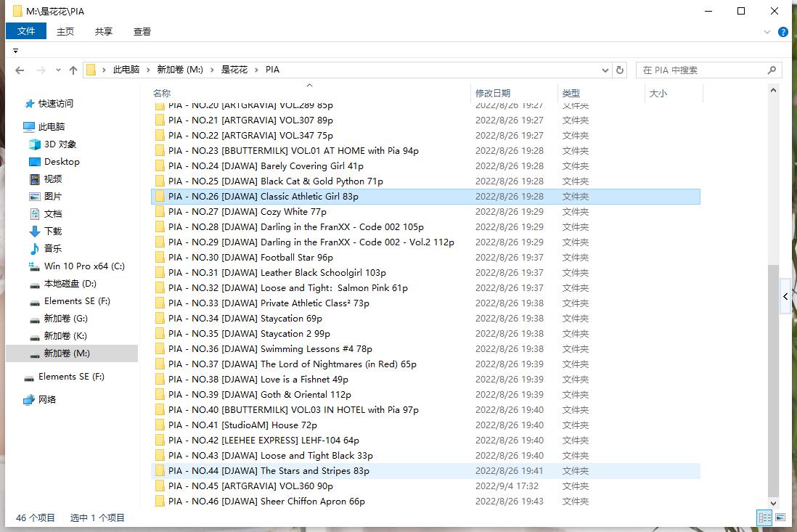This screenshot has width=797, height=532.
Task: Select 此电脑 in navigation pane
Action: (52, 126)
